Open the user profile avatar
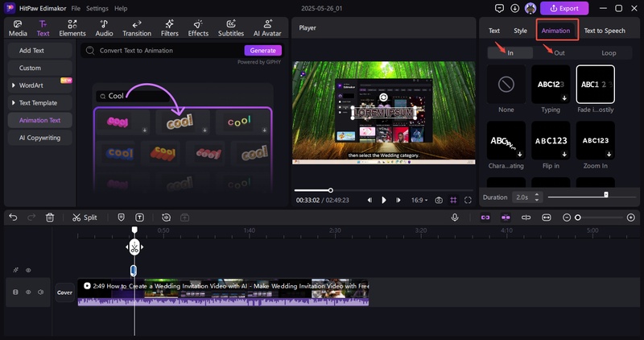Screen dimensions: 644x340 point(530,8)
